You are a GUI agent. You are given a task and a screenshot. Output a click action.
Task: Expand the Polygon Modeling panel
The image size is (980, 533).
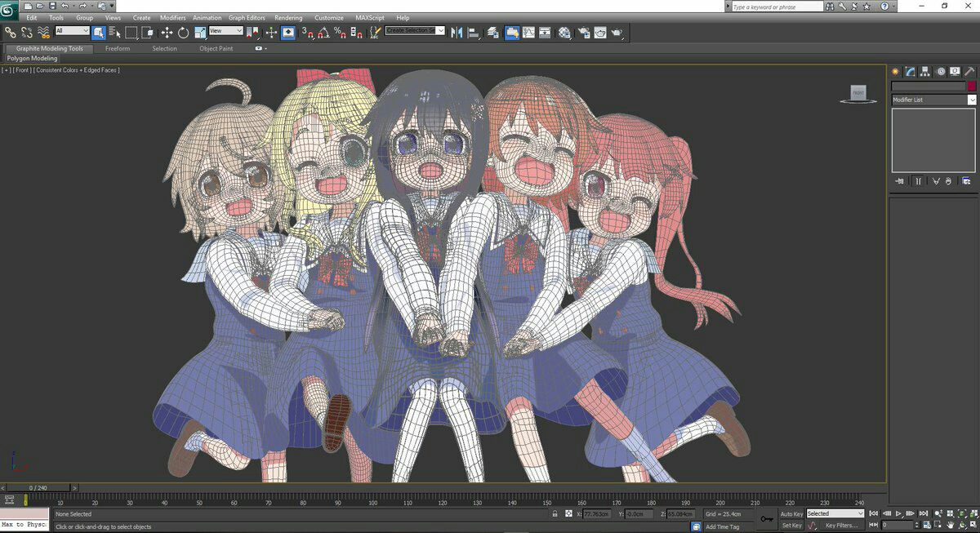(33, 59)
